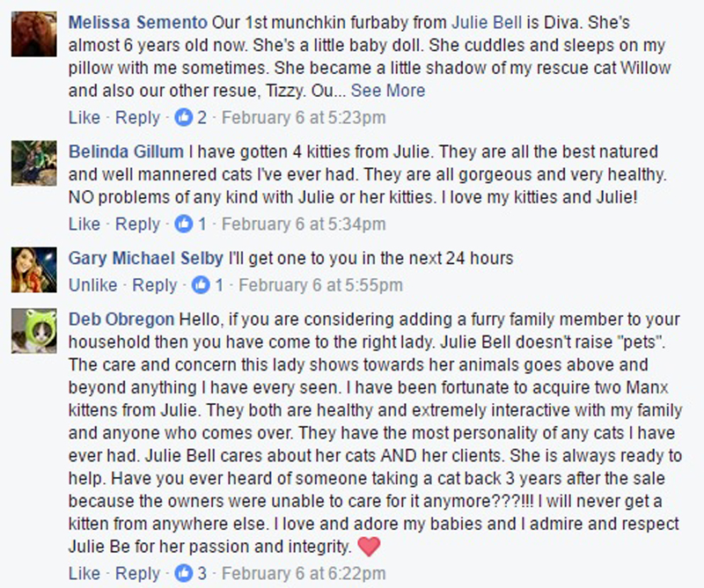Click the like-count thumb icon on Gary Michael Selby's comment
Screen dimensions: 704x588
[202, 284]
